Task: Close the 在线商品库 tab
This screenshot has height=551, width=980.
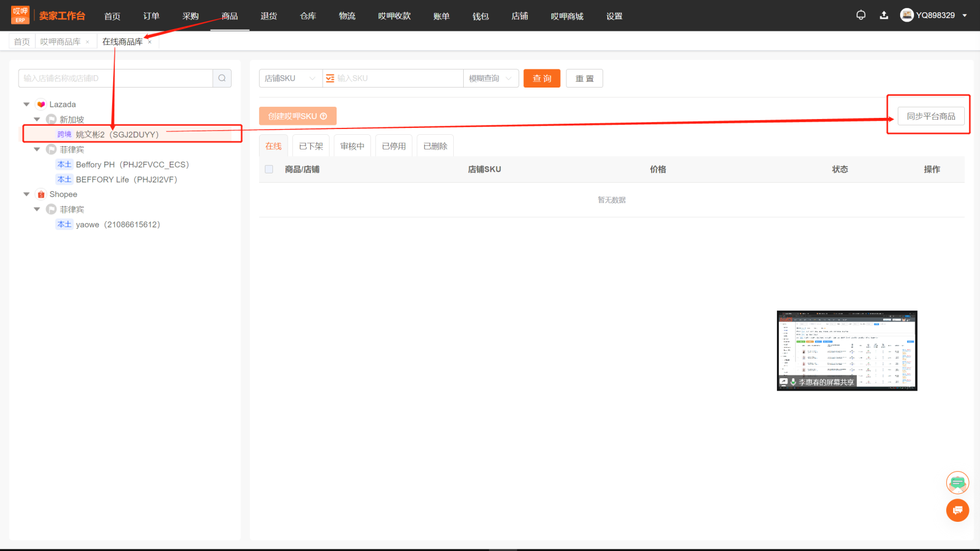Action: click(149, 42)
